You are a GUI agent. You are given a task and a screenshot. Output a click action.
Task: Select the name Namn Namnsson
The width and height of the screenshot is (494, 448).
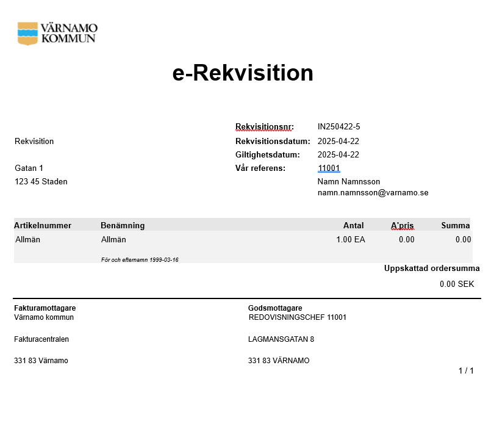pos(349,182)
